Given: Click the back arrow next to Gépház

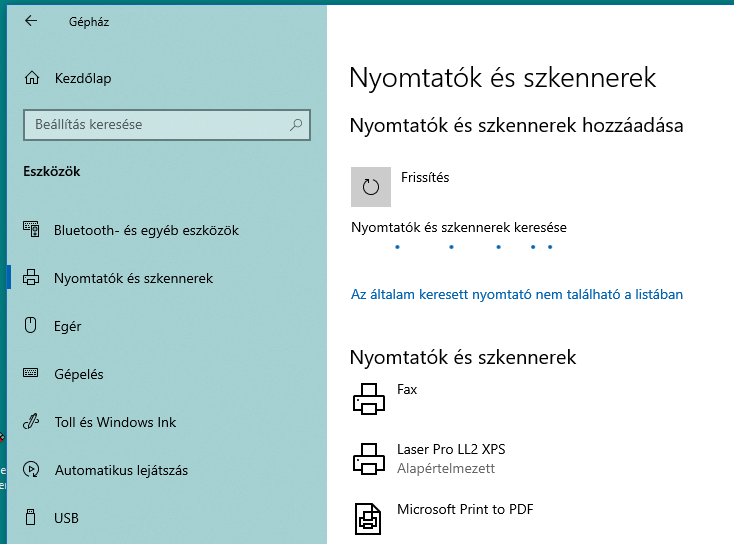Looking at the screenshot, I should pyautogui.click(x=31, y=21).
